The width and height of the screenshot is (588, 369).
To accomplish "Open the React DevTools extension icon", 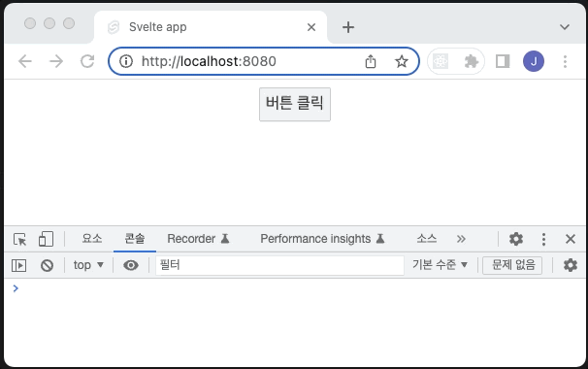I will (x=441, y=61).
